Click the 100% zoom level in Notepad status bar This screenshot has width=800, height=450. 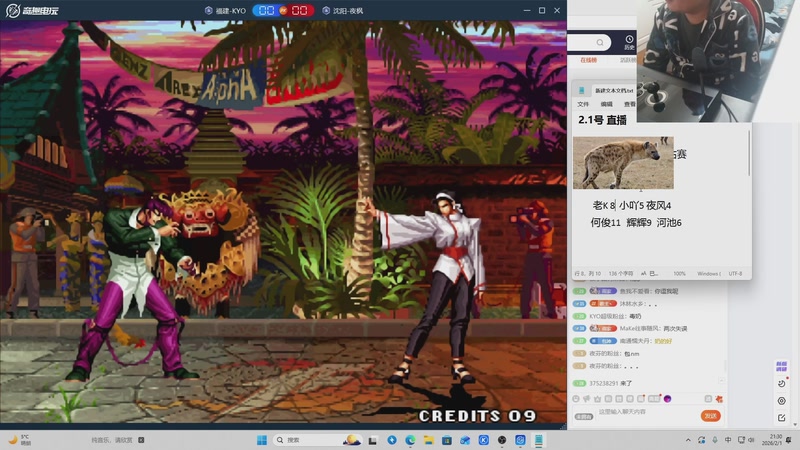679,274
